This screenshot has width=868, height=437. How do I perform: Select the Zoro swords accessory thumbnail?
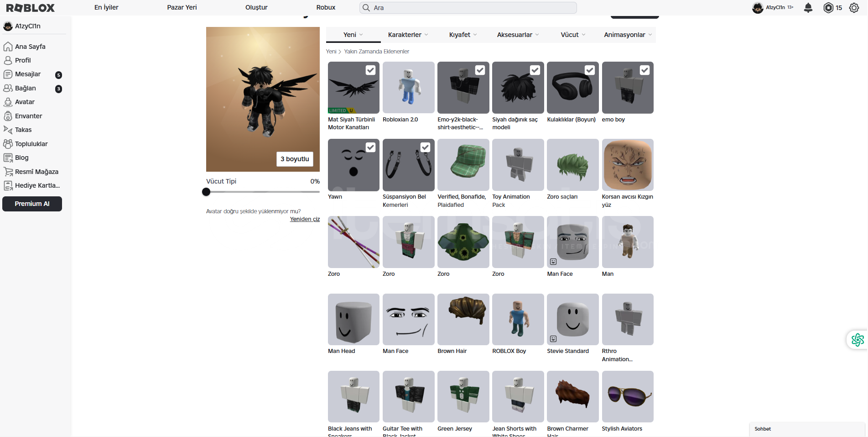pos(353,242)
